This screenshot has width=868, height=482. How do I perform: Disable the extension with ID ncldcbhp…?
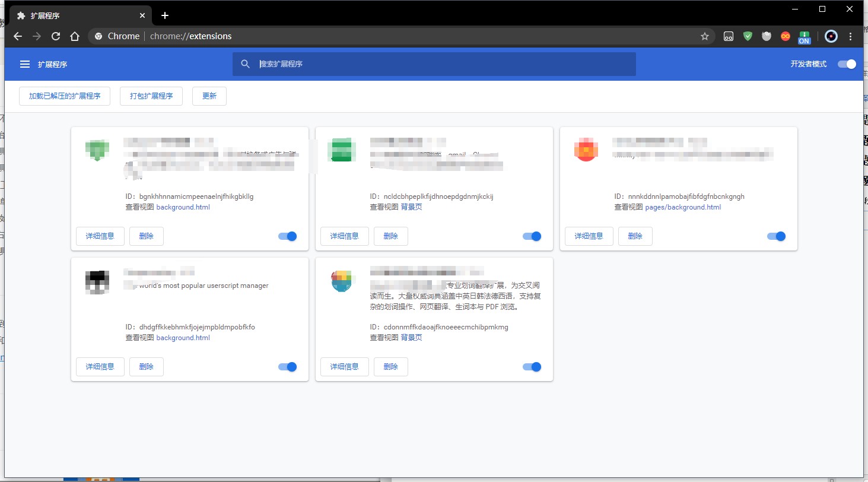click(532, 236)
